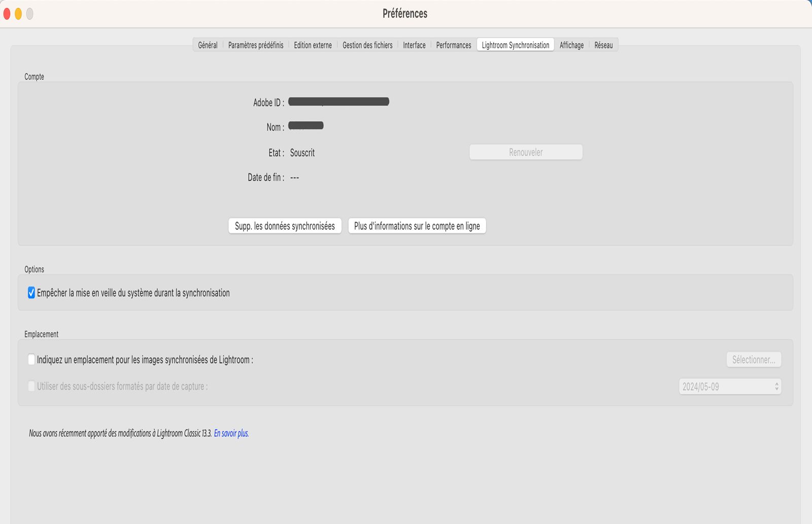Click the Lightroom Synchronisation tab

(515, 45)
